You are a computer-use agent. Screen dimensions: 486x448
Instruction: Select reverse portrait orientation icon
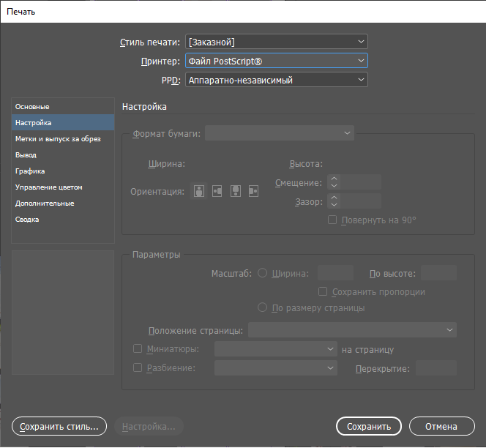[236, 191]
